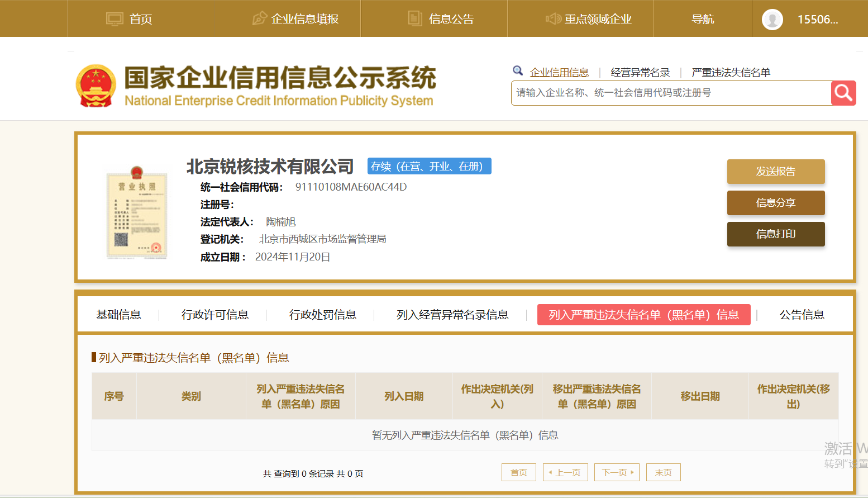Select 严重违法失信名单 search type
The width and height of the screenshot is (868, 498).
tap(731, 72)
